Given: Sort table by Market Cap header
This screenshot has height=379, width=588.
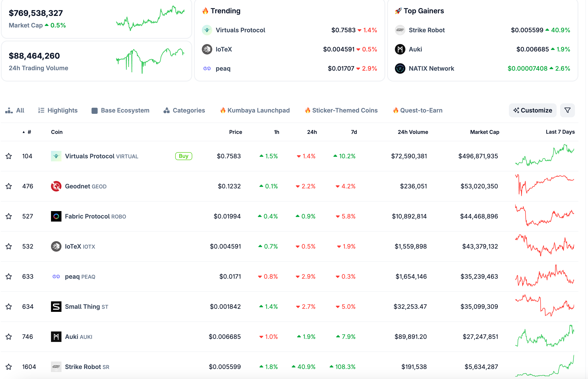Looking at the screenshot, I should click(x=484, y=132).
